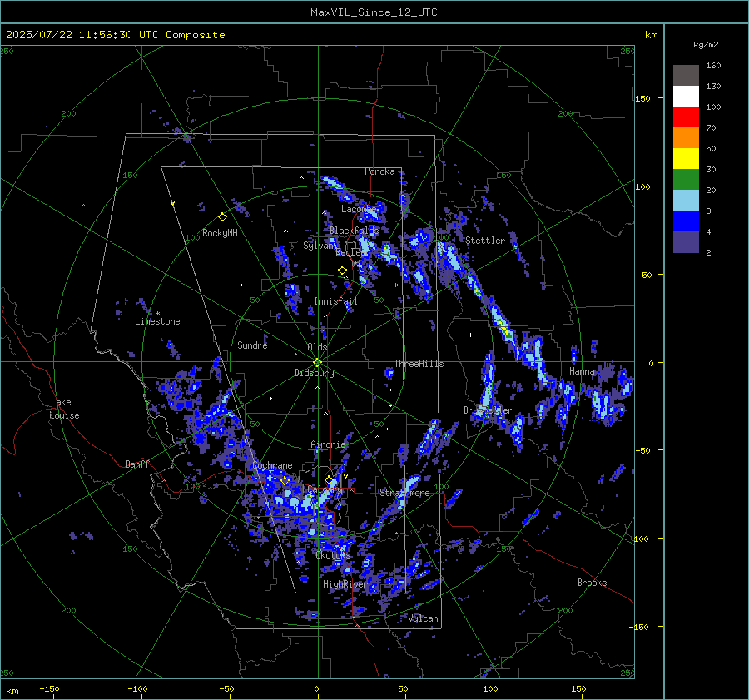Viewport: 749px width, 700px height.
Task: Click the bright blue 4-8 legend swatch
Action: click(686, 221)
